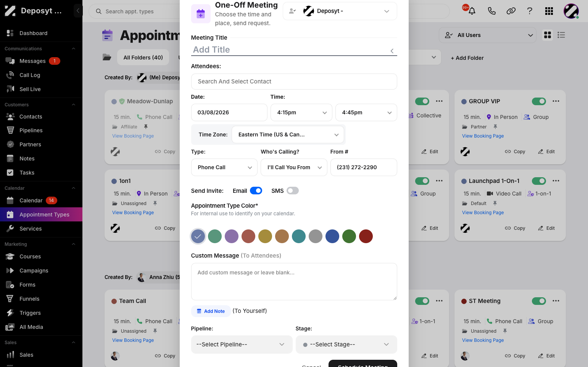Open the notifications bell icon
This screenshot has height=367, width=588.
click(x=472, y=11)
